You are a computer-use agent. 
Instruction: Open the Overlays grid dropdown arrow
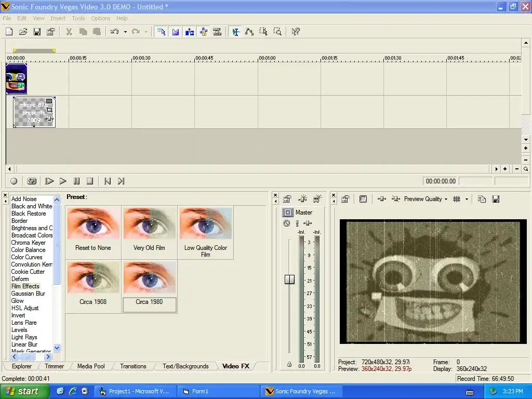467,199
